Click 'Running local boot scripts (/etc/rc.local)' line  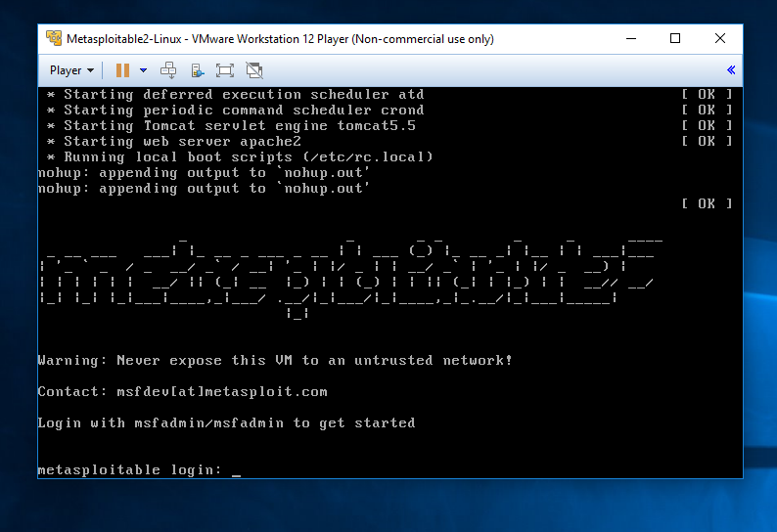click(241, 157)
